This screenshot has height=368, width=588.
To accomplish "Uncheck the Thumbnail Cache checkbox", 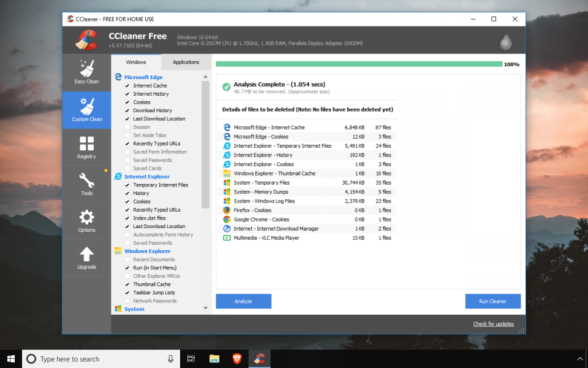I will [127, 284].
